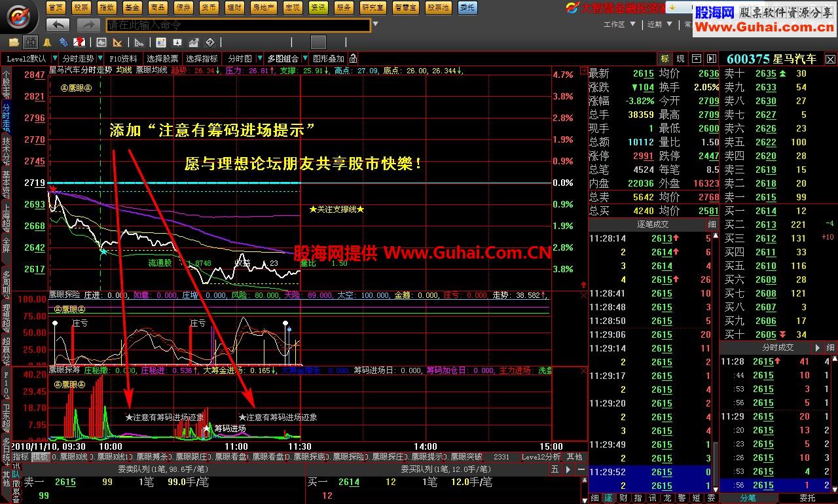The height and width of the screenshot is (504, 838).
Task: Open the Level2默认 dropdown arrow
Action: coord(56,58)
